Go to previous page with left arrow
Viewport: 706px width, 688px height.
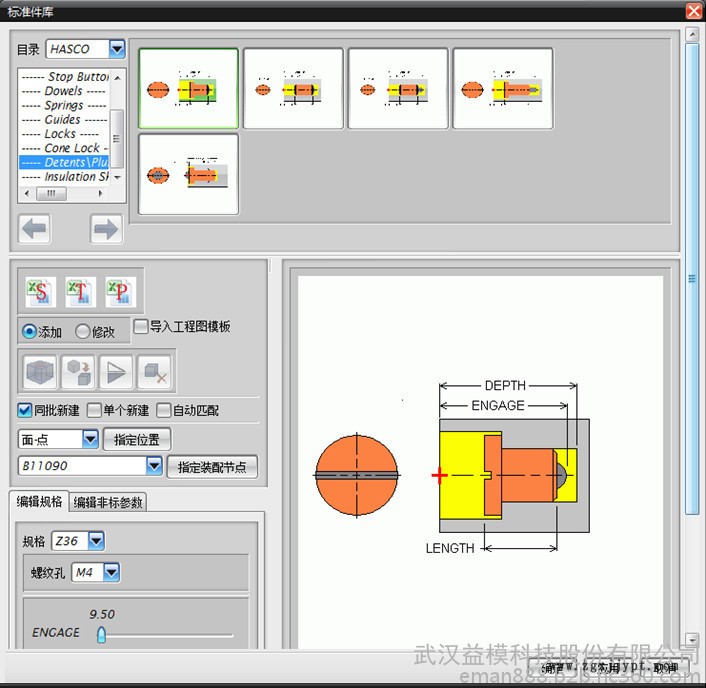point(35,229)
